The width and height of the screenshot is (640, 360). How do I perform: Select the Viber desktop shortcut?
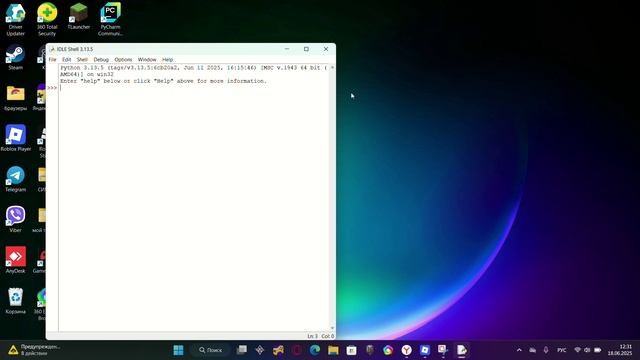[x=16, y=220]
